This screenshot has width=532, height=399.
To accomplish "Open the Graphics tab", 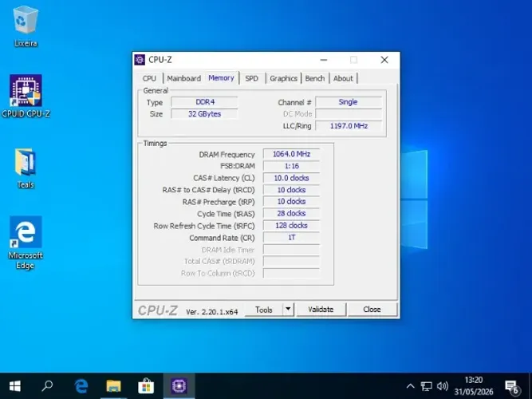I will (x=283, y=78).
